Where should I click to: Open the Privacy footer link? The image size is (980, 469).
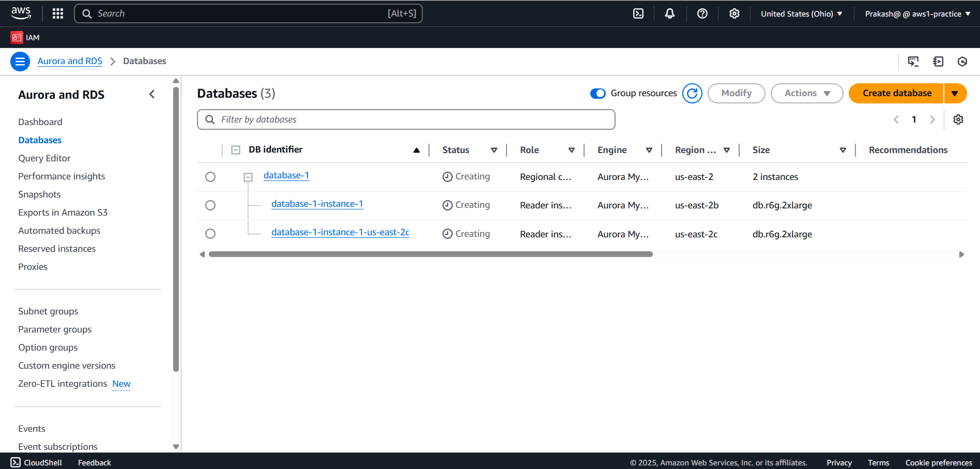[839, 463]
